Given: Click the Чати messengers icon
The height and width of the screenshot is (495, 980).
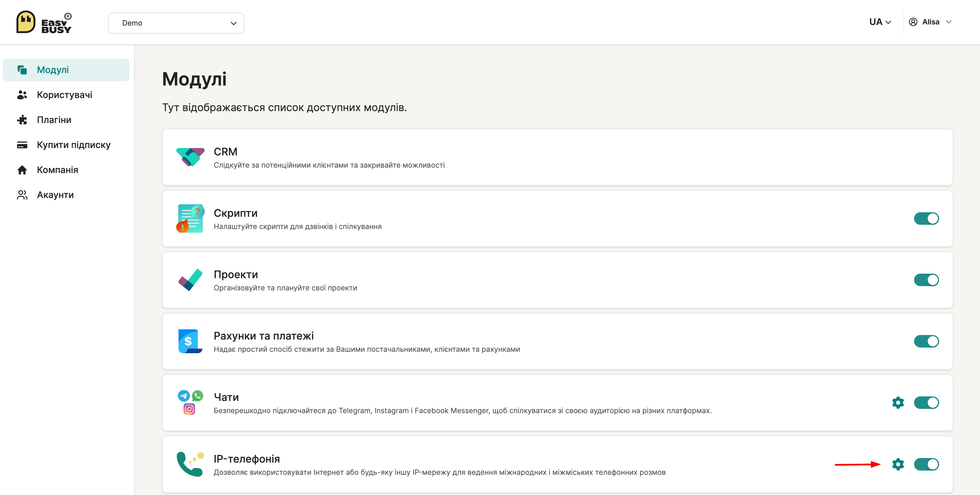Looking at the screenshot, I should pos(190,403).
